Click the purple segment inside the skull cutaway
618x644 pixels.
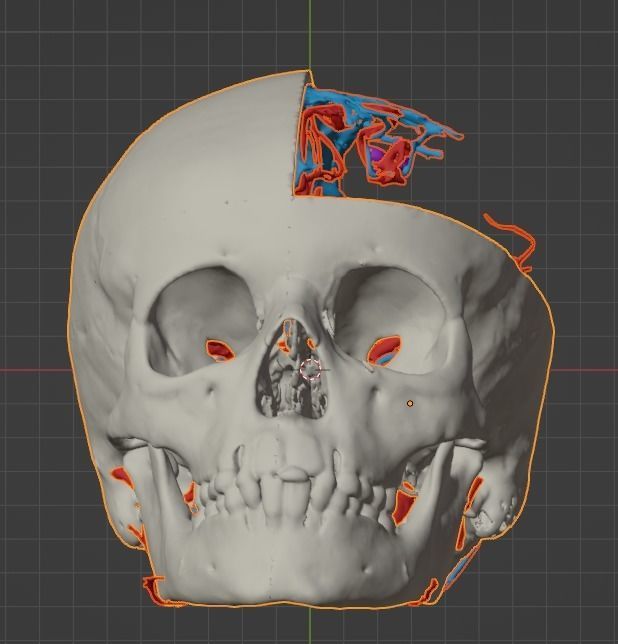coord(376,156)
